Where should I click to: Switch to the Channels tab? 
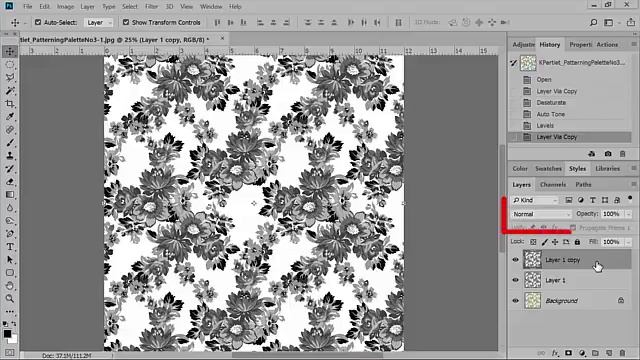pos(553,184)
